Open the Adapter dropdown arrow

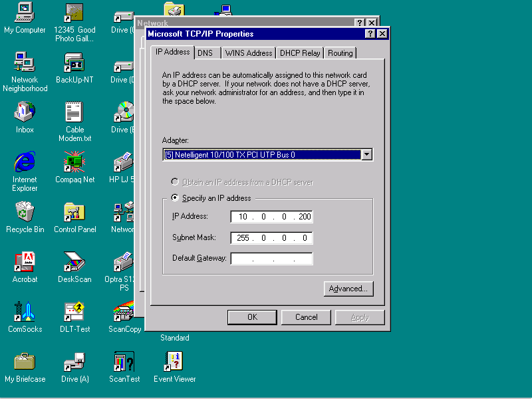tap(366, 155)
